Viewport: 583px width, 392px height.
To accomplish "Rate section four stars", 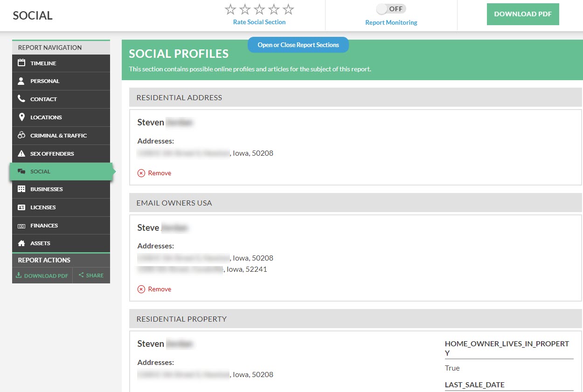I will point(274,9).
